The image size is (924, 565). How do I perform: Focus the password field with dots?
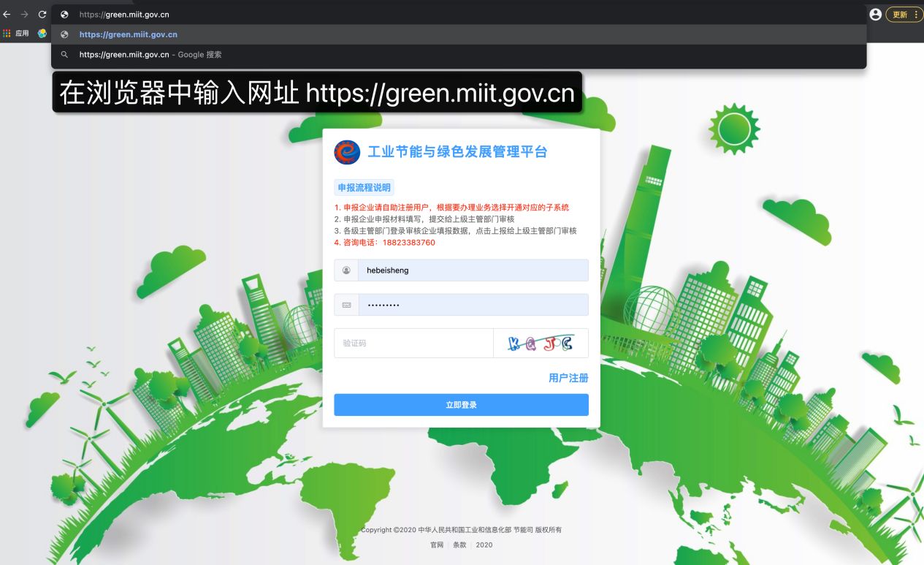[473, 305]
